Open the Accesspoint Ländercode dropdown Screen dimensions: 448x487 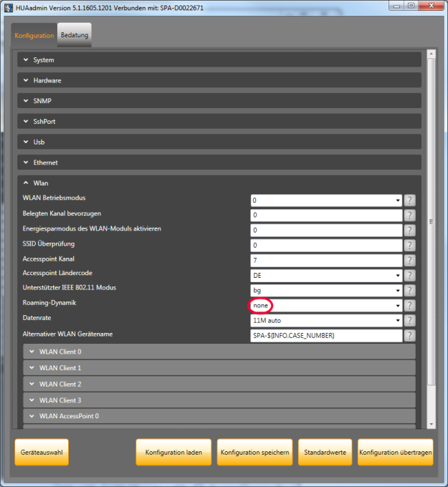coord(397,275)
